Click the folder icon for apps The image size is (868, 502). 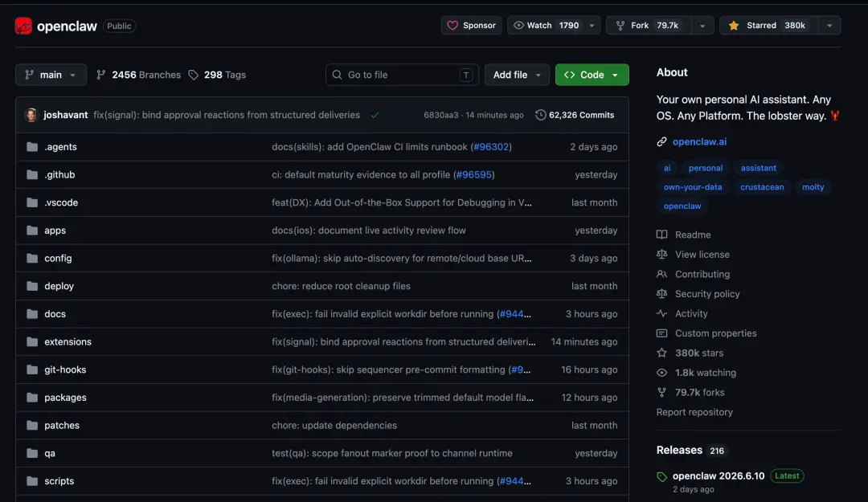[32, 231]
